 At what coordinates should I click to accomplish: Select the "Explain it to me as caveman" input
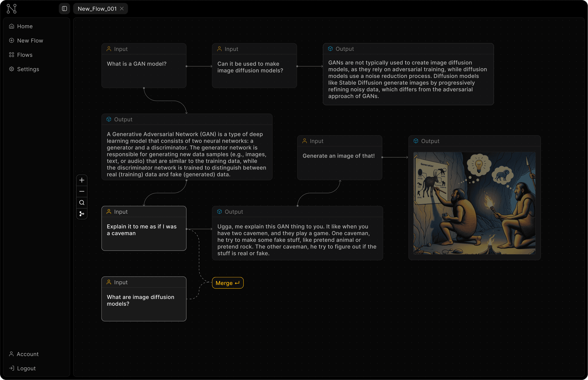(144, 233)
